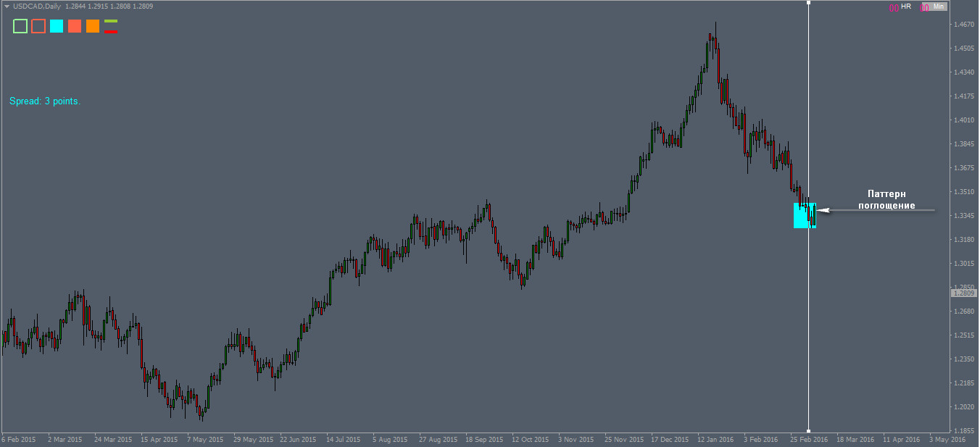Click the '3 Feb 2016' date label
980x447 pixels.
pos(762,440)
